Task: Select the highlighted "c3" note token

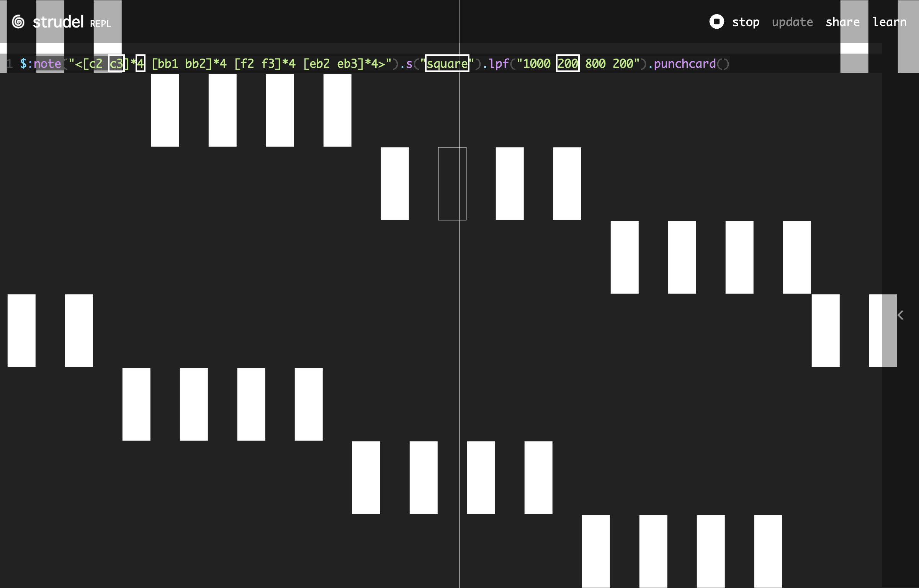Action: [x=116, y=64]
